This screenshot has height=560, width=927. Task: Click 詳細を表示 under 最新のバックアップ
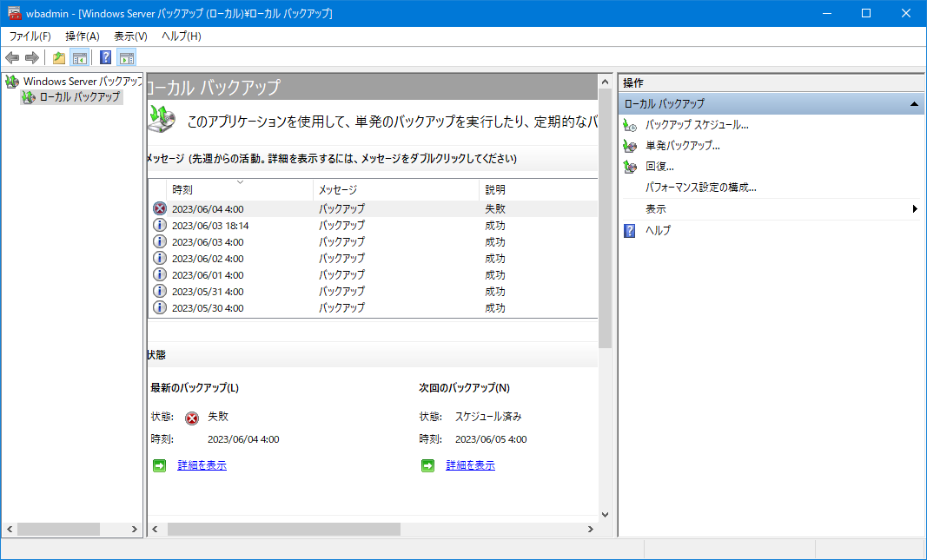click(202, 465)
